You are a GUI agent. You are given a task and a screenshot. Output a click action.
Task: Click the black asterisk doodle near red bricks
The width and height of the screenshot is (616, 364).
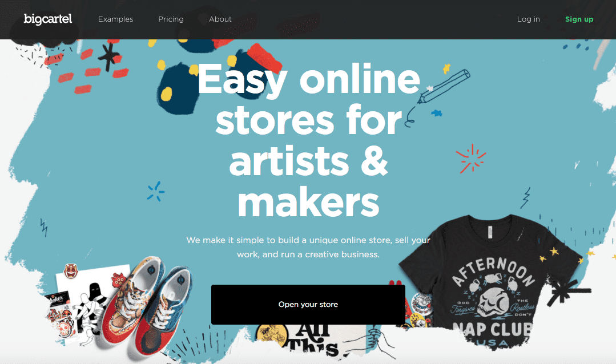point(108,56)
